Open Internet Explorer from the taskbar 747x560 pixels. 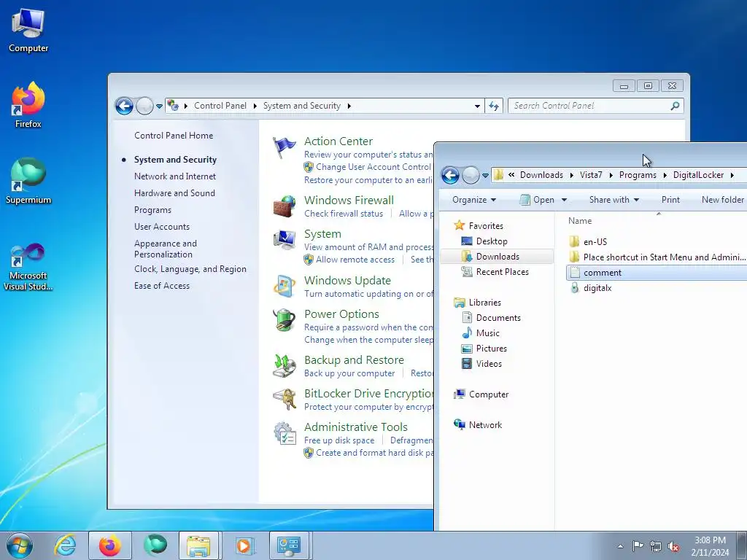pos(65,545)
